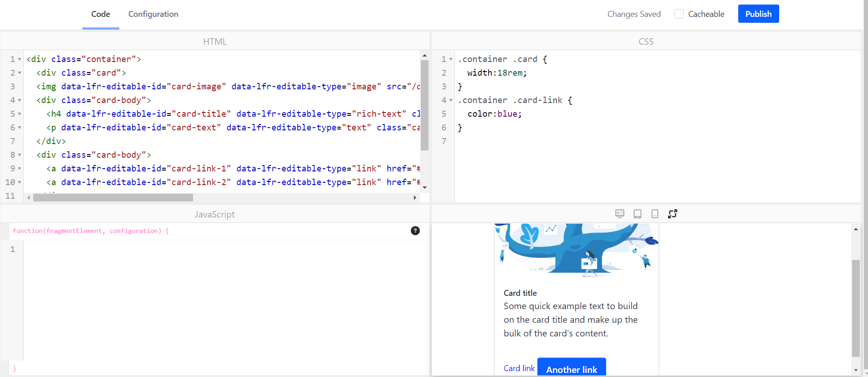868x377 pixels.
Task: Click the 'Changes Saved' status text
Action: tap(634, 14)
